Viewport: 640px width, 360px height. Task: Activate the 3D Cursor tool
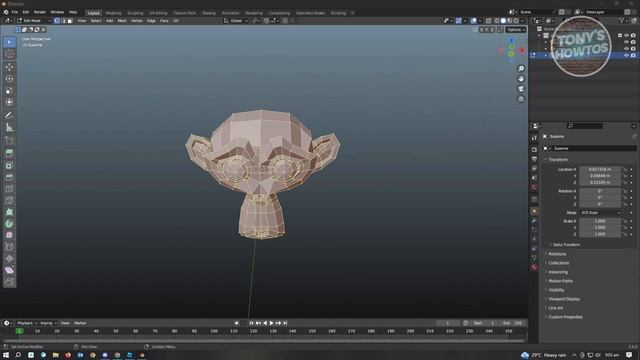click(9, 54)
